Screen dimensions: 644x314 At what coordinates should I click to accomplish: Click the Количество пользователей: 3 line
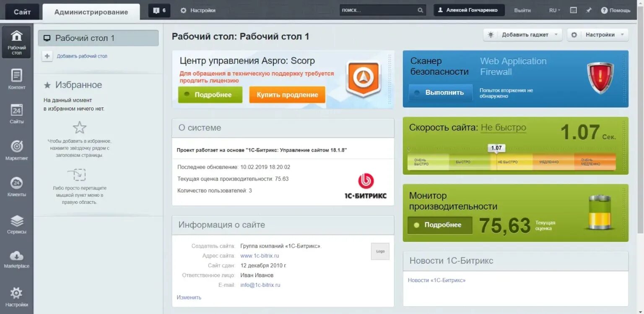(215, 191)
